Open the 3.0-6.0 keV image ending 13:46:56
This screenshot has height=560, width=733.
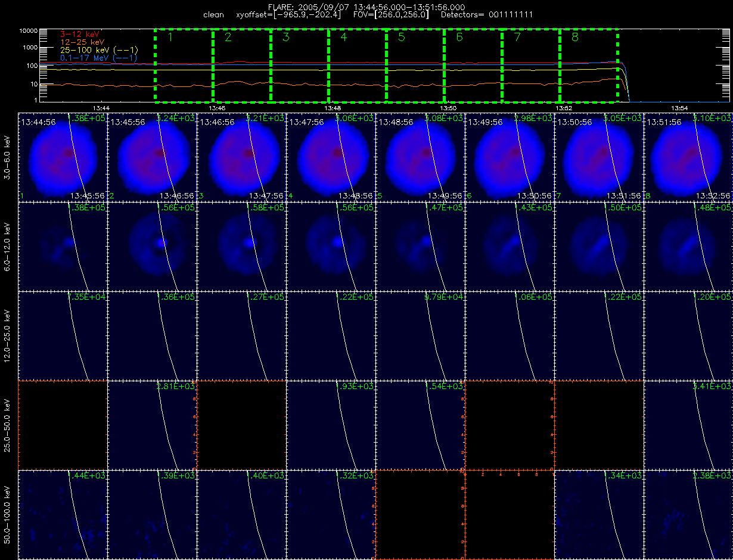tap(152, 156)
